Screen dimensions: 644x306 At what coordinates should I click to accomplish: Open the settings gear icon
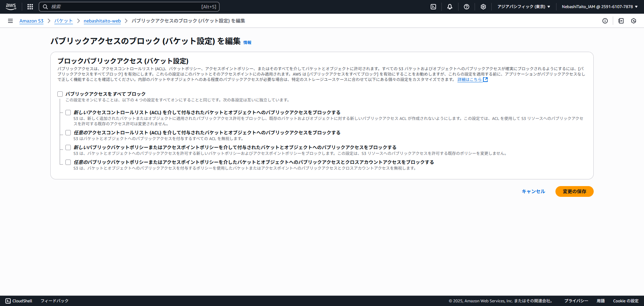click(x=483, y=7)
